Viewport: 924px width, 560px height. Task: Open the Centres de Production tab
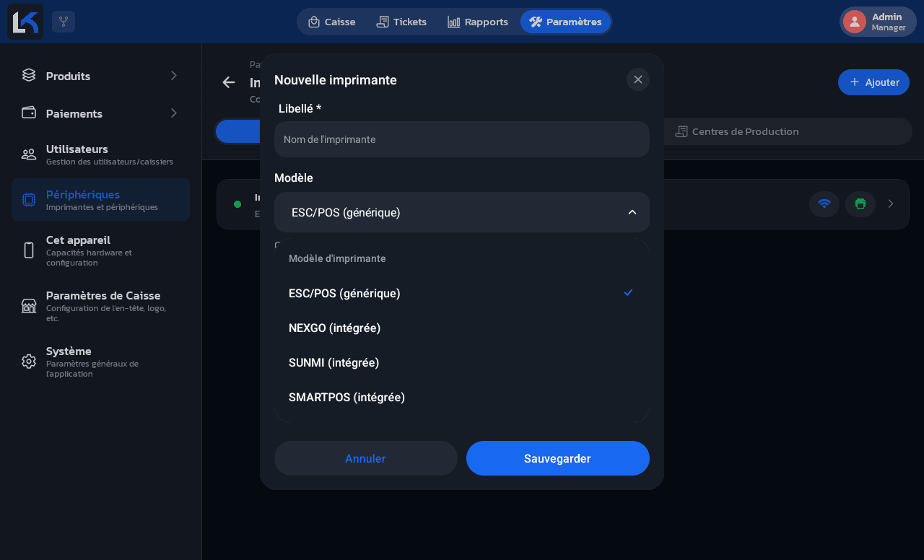(x=737, y=131)
